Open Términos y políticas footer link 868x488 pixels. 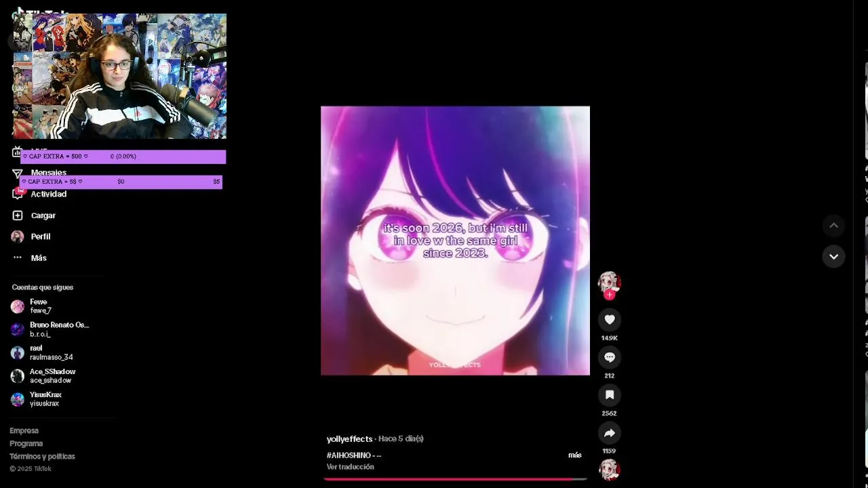[x=42, y=457]
